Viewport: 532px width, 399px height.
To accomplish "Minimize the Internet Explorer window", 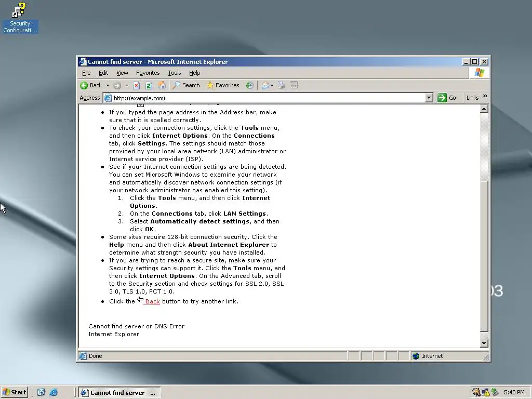I will coord(467,62).
